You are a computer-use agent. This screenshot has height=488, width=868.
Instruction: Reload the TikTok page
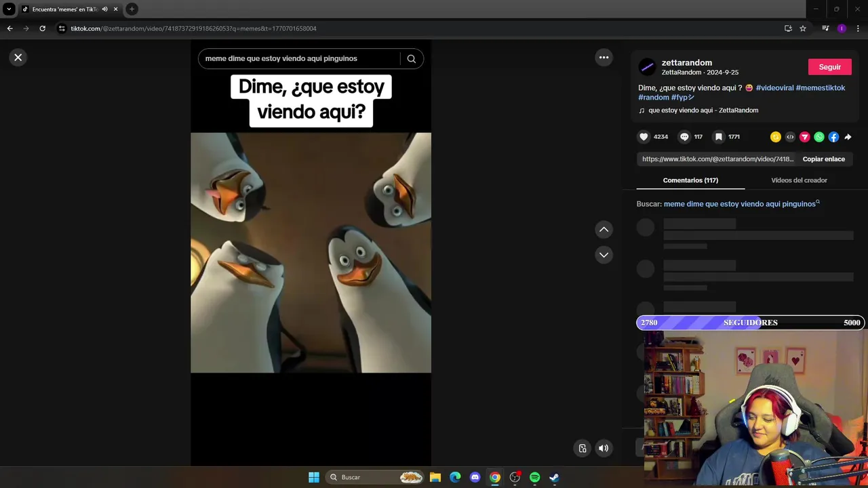click(42, 28)
